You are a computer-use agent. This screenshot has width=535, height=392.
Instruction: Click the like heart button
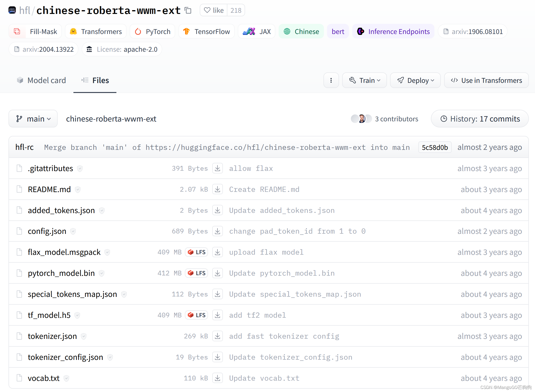[214, 10]
